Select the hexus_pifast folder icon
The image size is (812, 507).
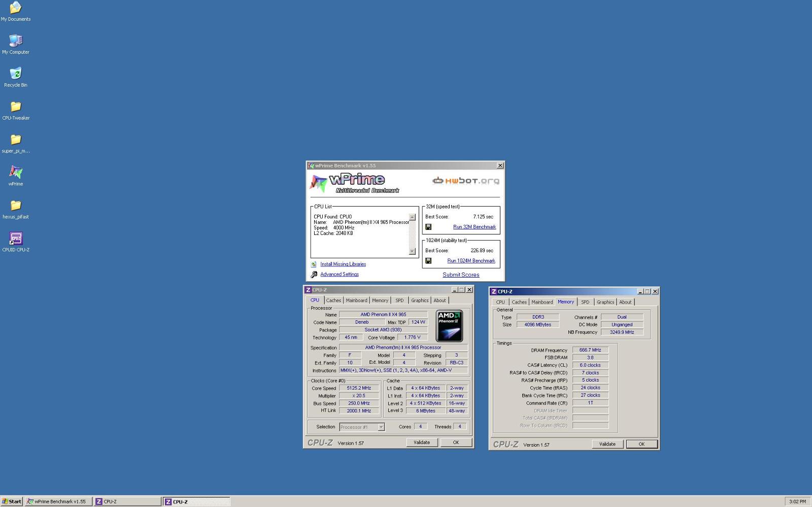pyautogui.click(x=16, y=206)
